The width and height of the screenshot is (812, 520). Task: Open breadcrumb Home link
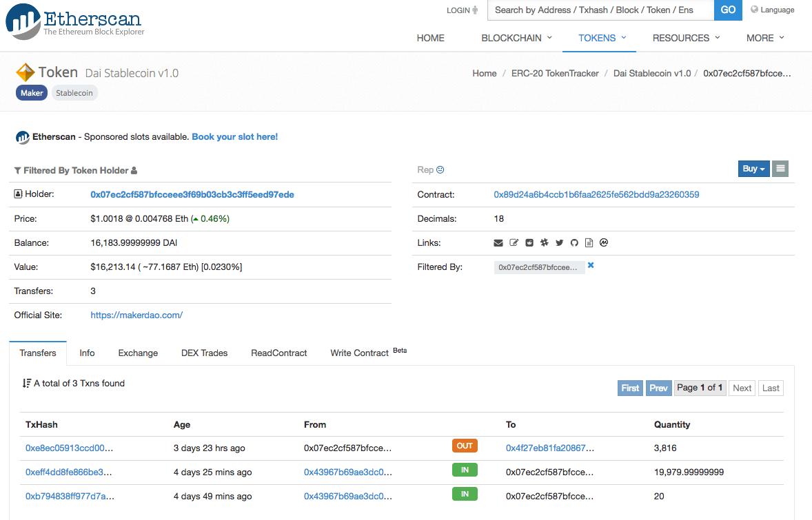point(484,74)
